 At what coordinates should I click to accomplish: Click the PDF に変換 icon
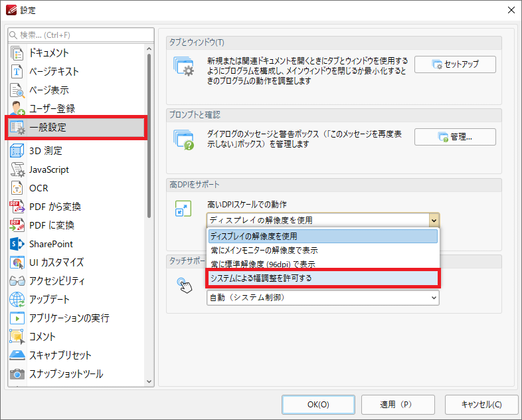click(17, 225)
